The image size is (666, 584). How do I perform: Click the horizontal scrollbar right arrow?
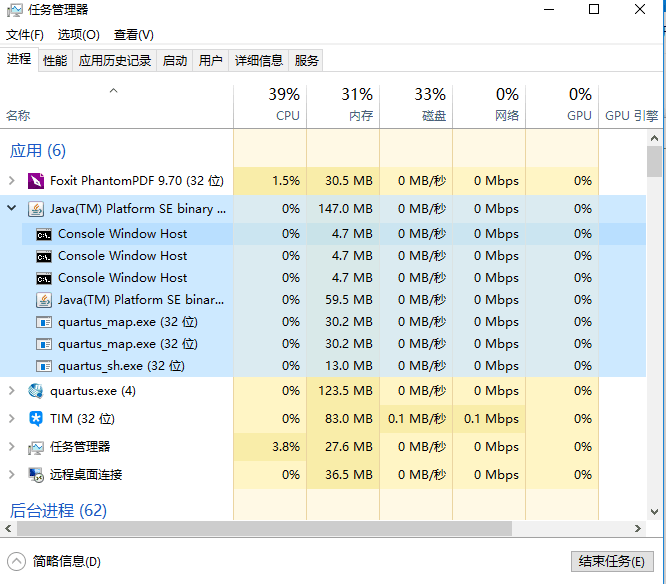638,528
